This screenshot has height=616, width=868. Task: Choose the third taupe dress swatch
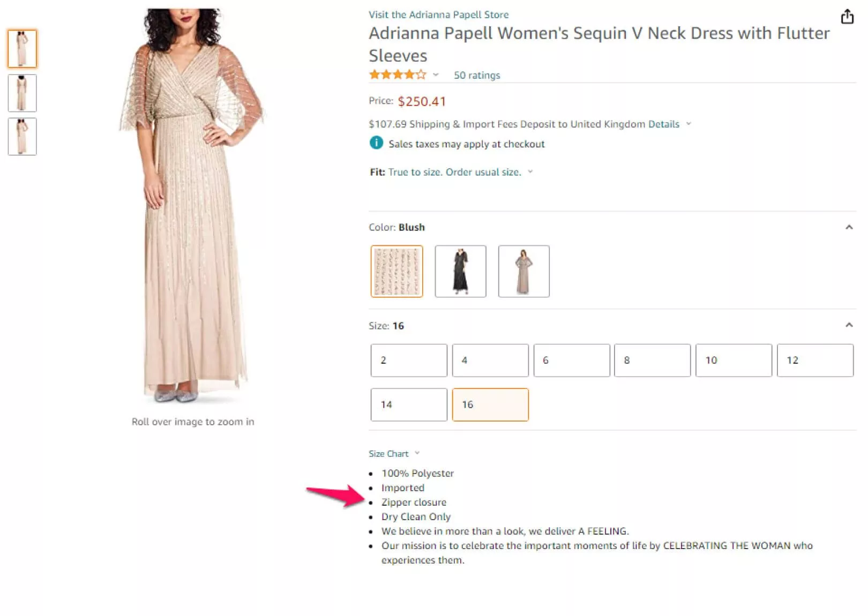coord(523,271)
